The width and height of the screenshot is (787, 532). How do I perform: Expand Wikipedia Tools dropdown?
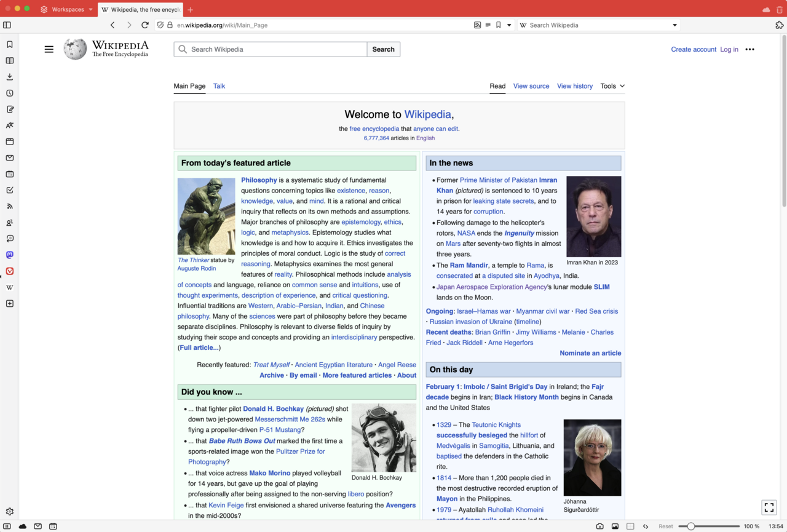(612, 86)
